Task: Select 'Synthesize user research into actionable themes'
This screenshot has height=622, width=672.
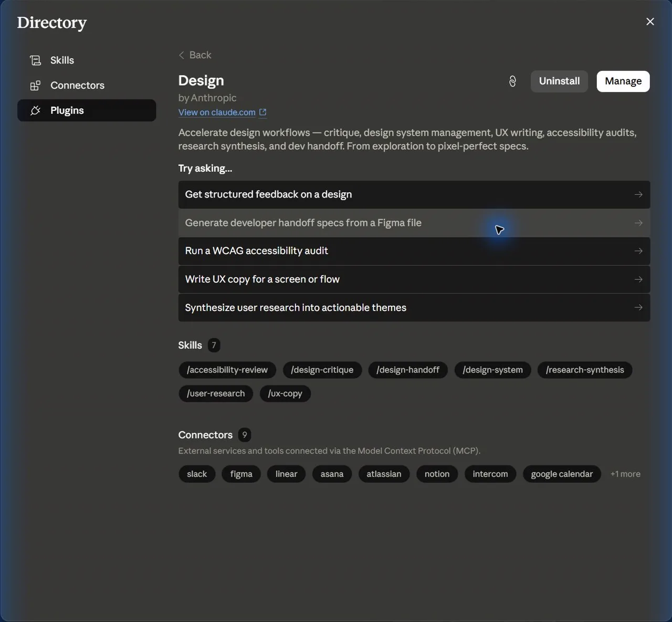Action: tap(414, 308)
